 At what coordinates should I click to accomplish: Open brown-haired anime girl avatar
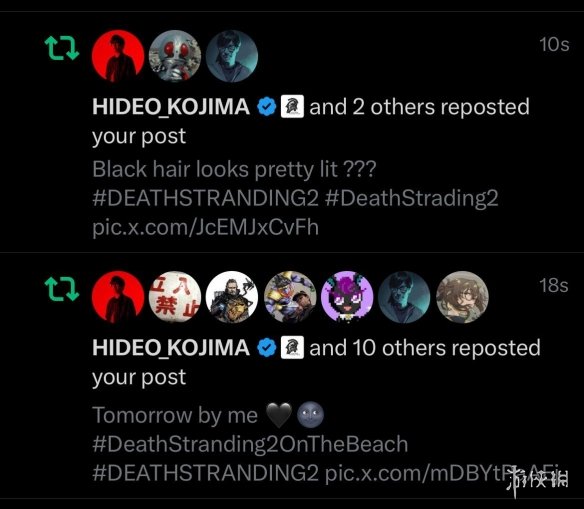pos(462,297)
